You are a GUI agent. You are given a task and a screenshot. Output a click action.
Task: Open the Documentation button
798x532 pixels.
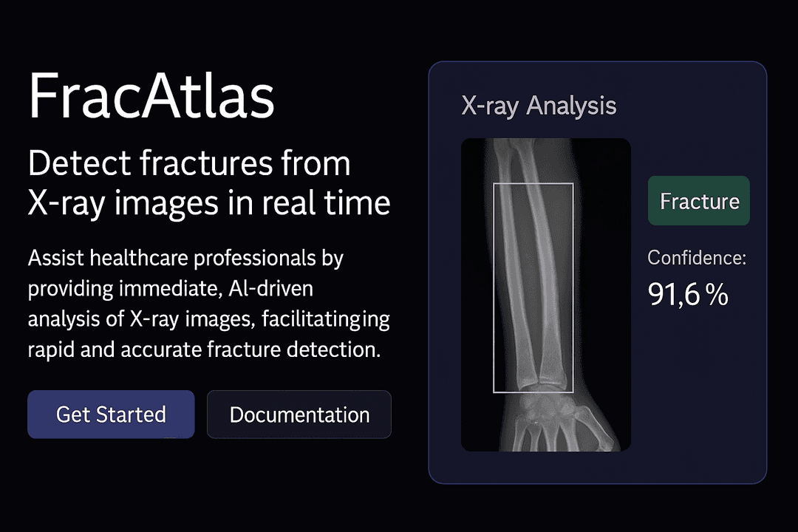(299, 415)
